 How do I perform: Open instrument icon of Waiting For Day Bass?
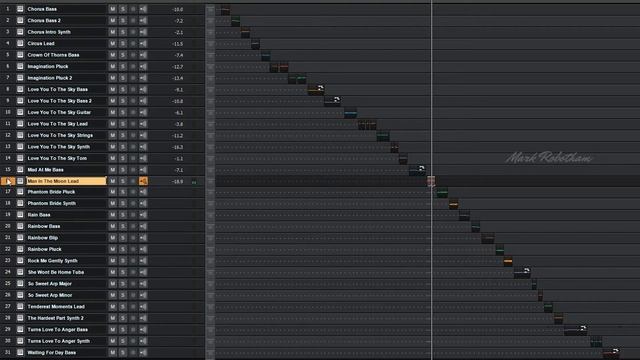20,352
